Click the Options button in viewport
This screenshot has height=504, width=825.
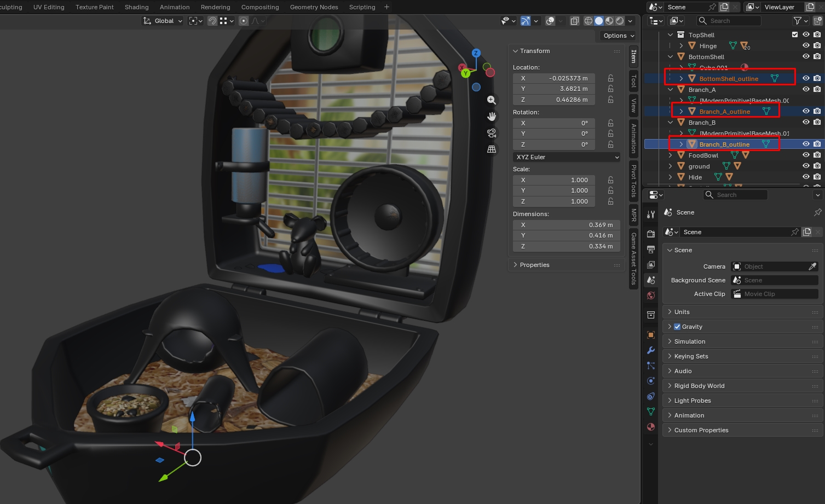(x=619, y=36)
